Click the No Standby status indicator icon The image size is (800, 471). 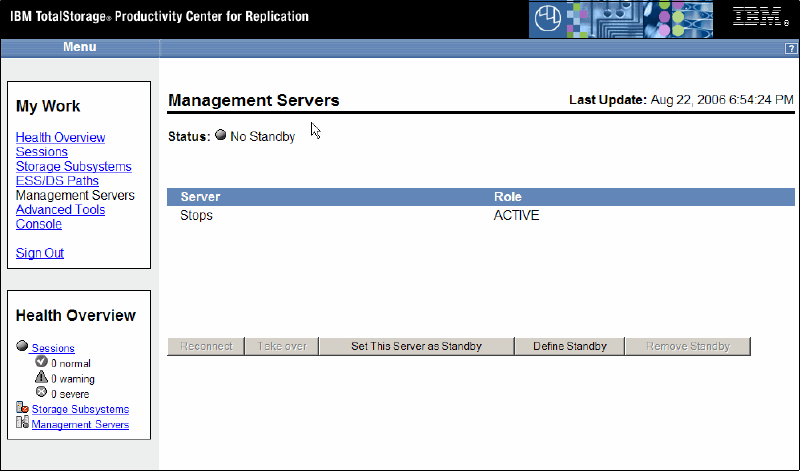tap(220, 135)
